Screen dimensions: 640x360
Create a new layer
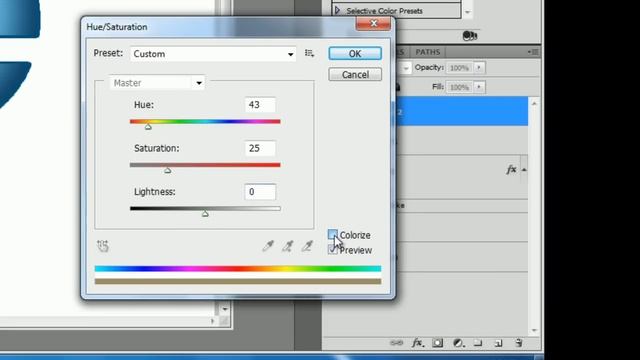point(498,343)
